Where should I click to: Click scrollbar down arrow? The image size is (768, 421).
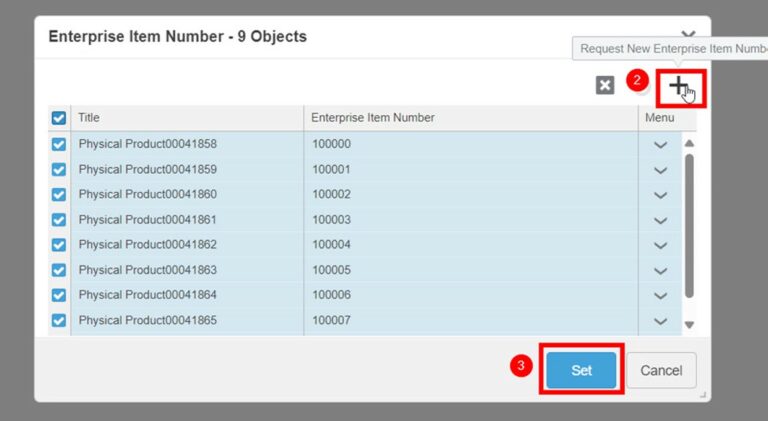coord(689,325)
